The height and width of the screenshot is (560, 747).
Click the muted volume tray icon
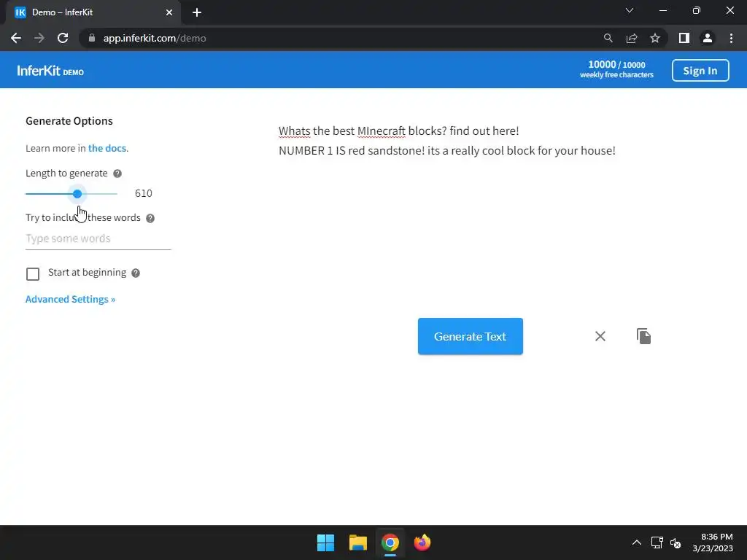click(676, 542)
